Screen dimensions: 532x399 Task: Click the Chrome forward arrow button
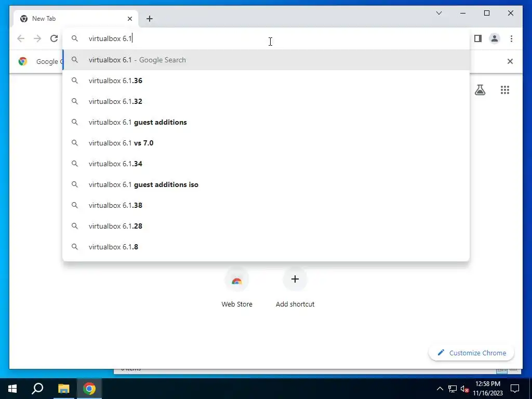click(37, 38)
